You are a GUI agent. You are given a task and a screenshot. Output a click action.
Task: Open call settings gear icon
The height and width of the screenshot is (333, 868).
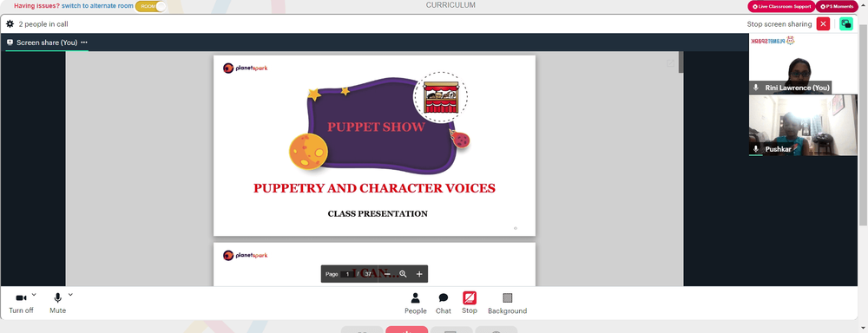pyautogui.click(x=10, y=23)
